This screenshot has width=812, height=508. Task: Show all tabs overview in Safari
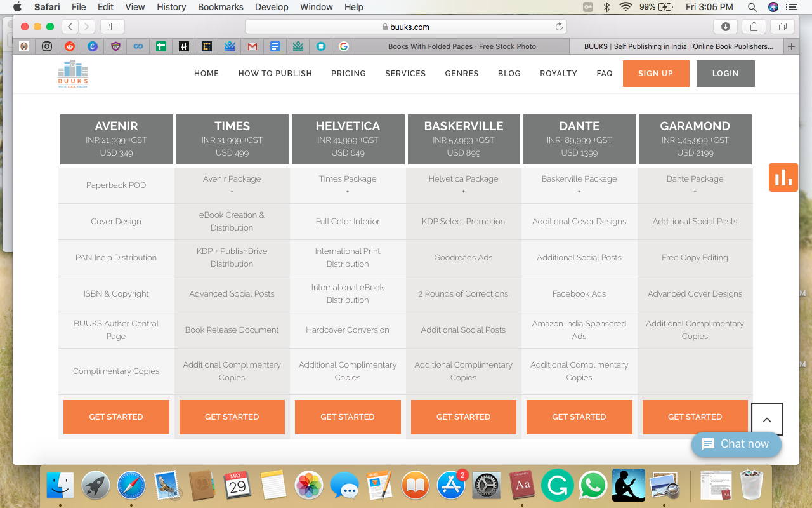782,27
